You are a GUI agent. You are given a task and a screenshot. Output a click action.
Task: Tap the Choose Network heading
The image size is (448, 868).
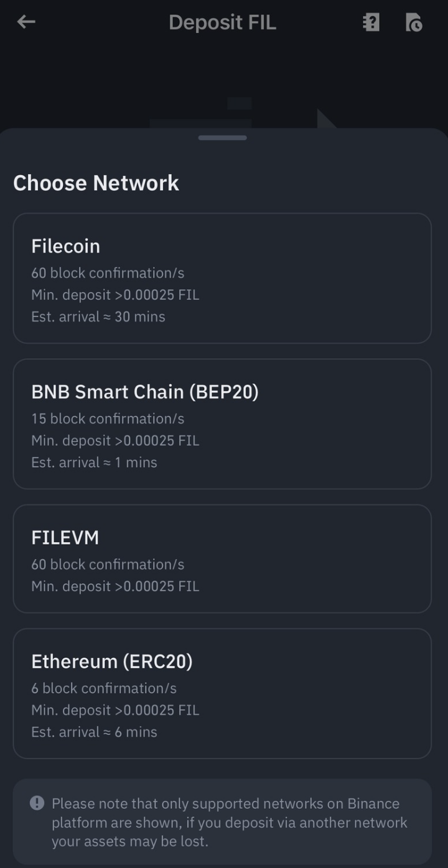click(x=96, y=183)
